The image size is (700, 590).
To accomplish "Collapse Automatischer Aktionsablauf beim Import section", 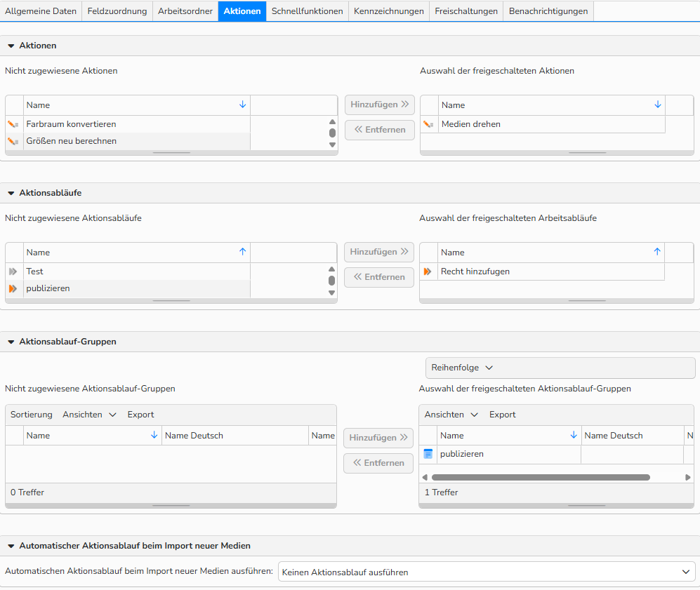I will 11,547.
